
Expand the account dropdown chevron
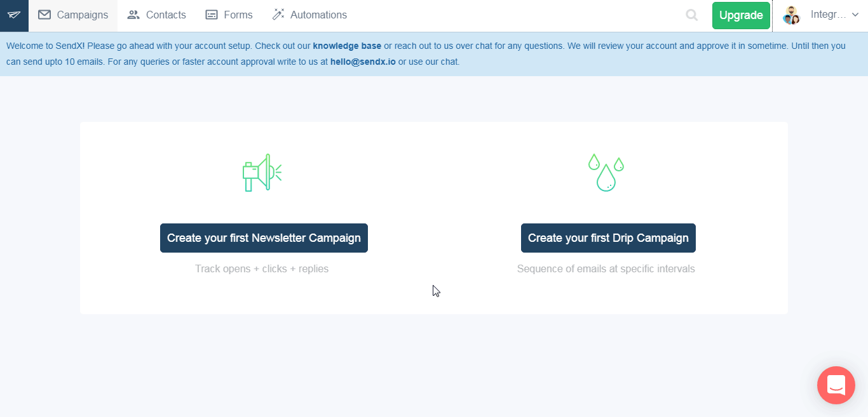(x=855, y=15)
